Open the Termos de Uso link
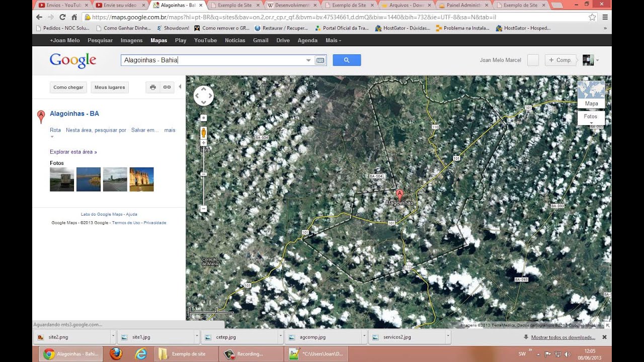Viewport: 644px width, 362px height. coord(126,223)
